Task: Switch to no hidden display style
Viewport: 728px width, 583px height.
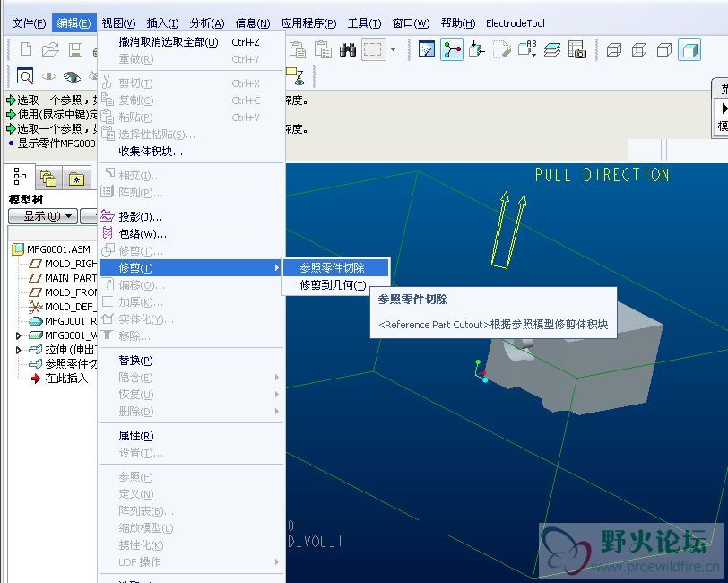Action: coord(664,49)
